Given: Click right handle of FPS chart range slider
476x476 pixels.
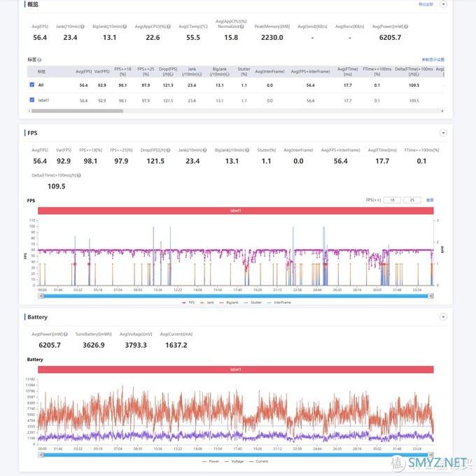Looking at the screenshot, I should click(x=430, y=296).
